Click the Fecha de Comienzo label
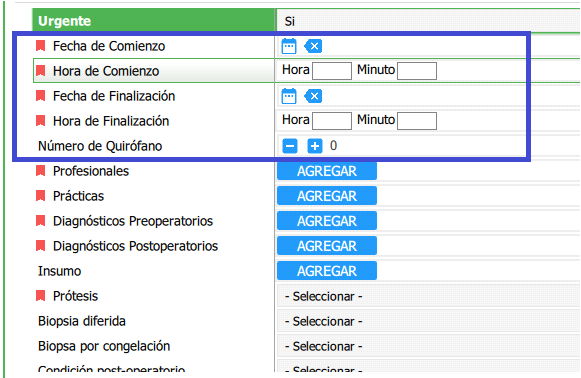Screen dimensions: 581x378 [x=109, y=46]
